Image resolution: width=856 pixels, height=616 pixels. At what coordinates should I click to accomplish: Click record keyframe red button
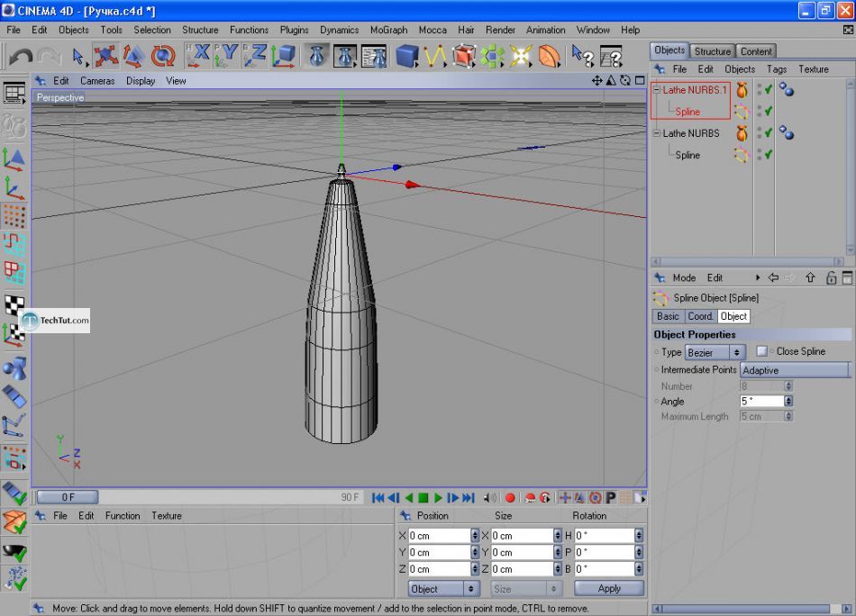click(510, 498)
